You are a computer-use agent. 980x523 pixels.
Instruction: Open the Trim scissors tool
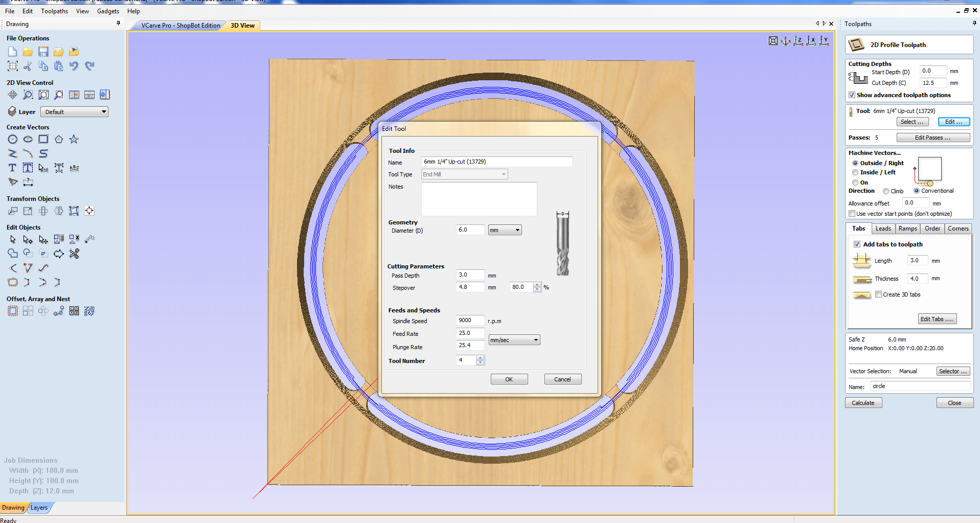pyautogui.click(x=74, y=254)
